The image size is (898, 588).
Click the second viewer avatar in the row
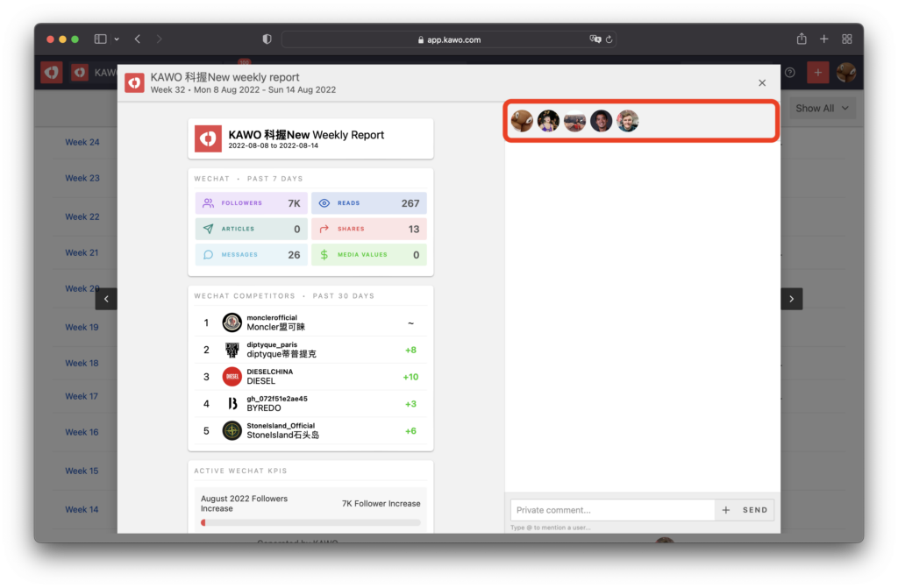(548, 121)
